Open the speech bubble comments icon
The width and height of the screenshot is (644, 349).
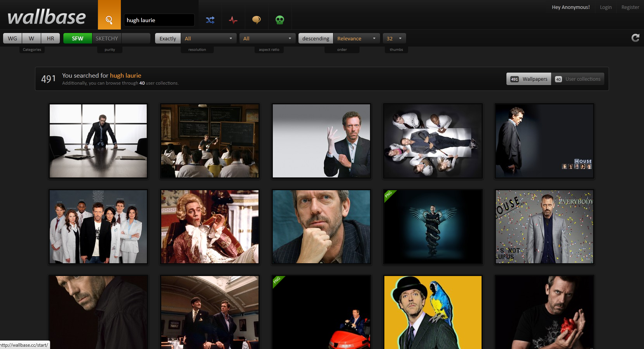tap(257, 20)
